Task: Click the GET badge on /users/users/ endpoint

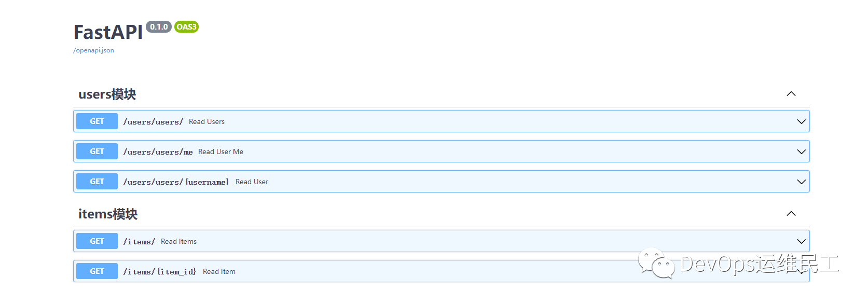Action: tap(97, 121)
